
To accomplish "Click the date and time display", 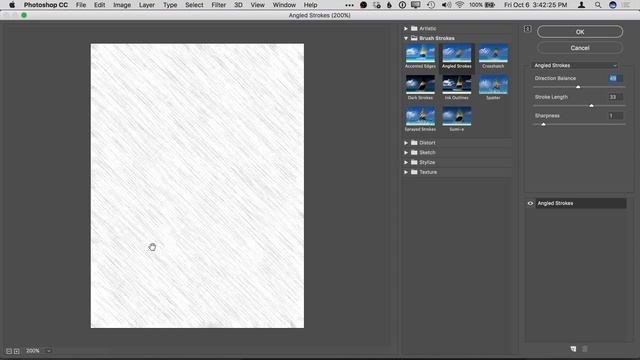I will [x=536, y=5].
